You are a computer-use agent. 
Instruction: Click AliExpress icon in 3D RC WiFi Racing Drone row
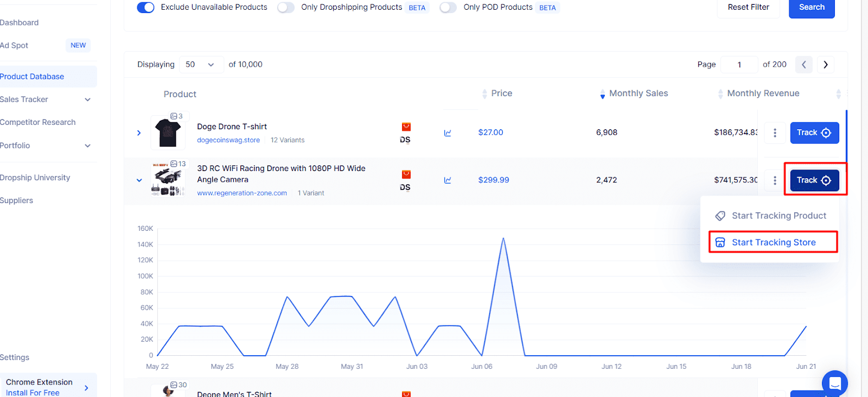(406, 174)
